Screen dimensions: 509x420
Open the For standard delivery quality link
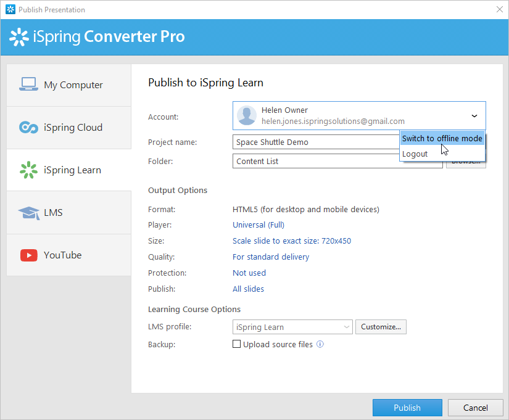click(x=271, y=257)
